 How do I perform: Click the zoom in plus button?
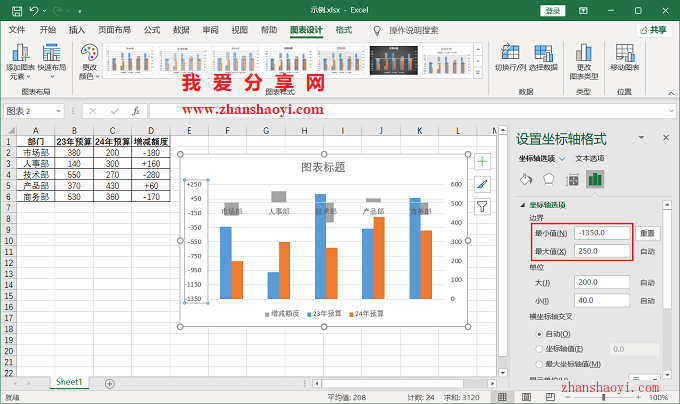(639, 397)
